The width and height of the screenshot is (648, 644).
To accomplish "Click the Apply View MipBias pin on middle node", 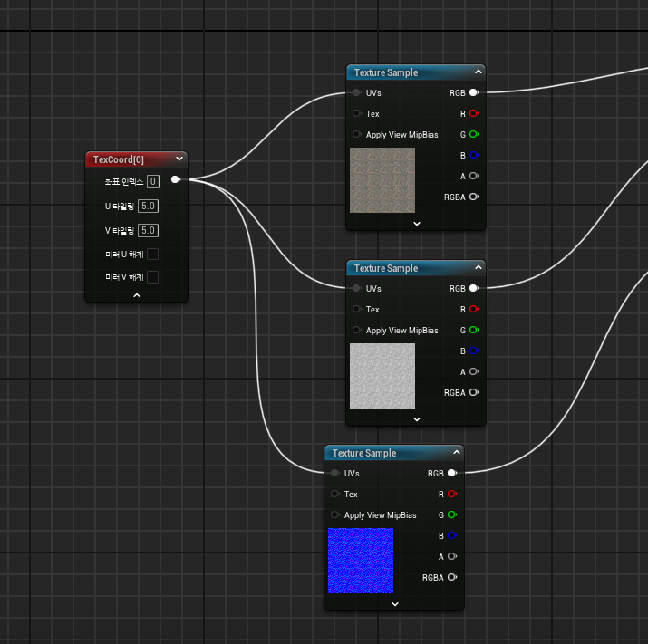I will pos(357,331).
